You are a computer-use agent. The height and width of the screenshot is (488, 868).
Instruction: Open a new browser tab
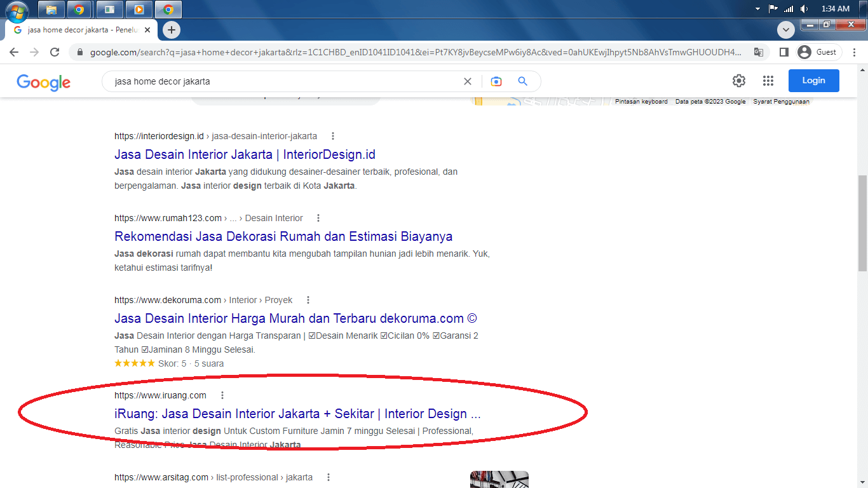coord(171,30)
